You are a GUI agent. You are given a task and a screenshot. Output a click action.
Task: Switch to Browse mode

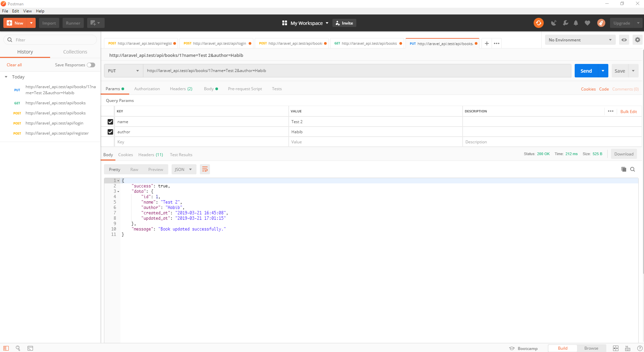pyautogui.click(x=591, y=348)
